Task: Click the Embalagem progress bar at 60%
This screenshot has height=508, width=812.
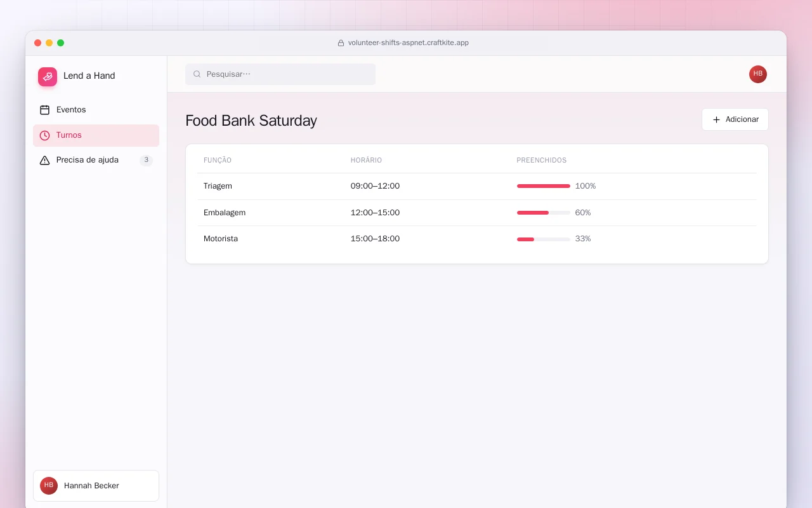Action: click(543, 213)
